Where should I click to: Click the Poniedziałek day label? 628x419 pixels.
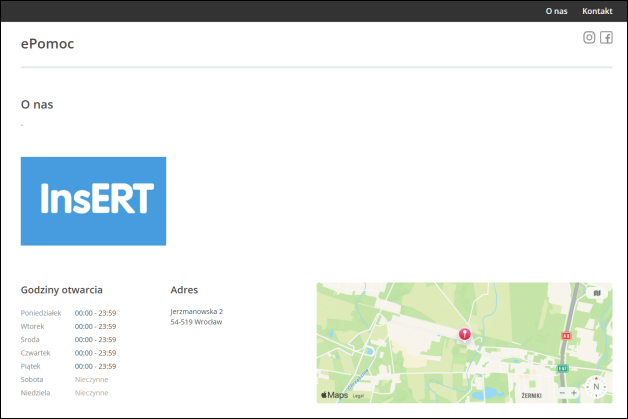41,313
